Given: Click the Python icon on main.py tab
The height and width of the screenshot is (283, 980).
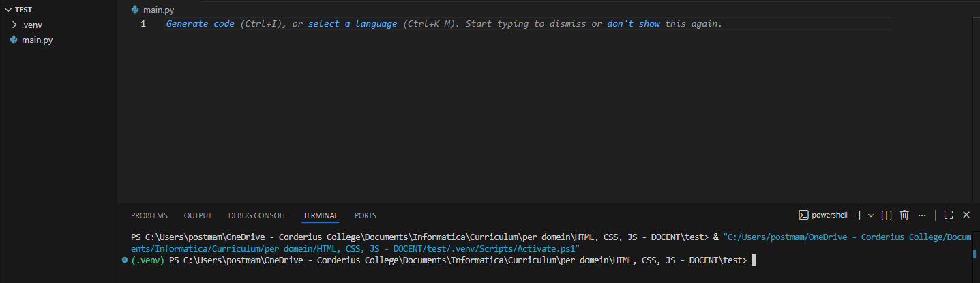Looking at the screenshot, I should 135,10.
